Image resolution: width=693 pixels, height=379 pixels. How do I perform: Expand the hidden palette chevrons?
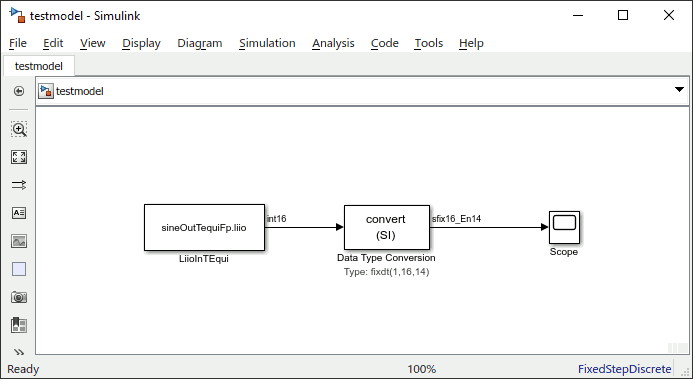pyautogui.click(x=19, y=352)
